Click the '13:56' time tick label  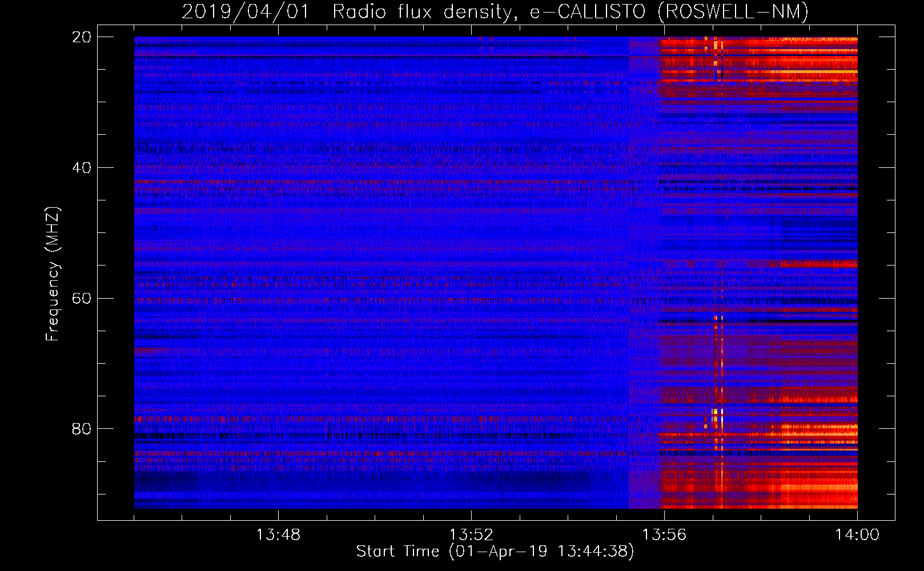664,535
